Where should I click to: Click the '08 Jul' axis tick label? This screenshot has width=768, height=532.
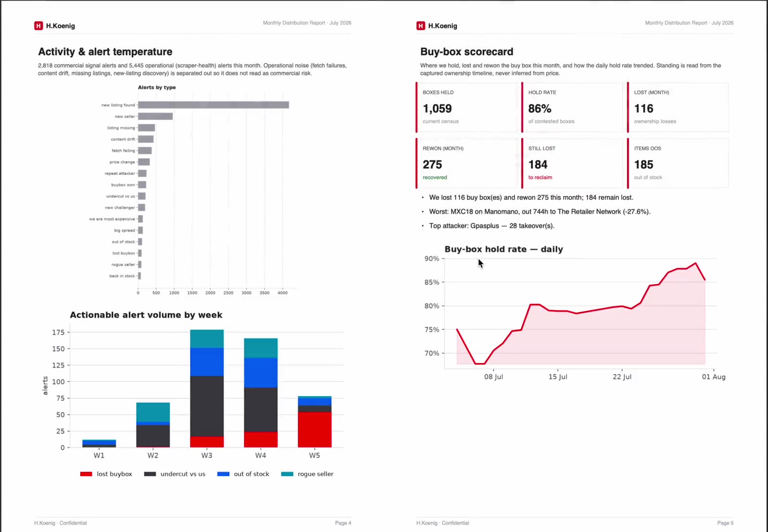pos(493,377)
